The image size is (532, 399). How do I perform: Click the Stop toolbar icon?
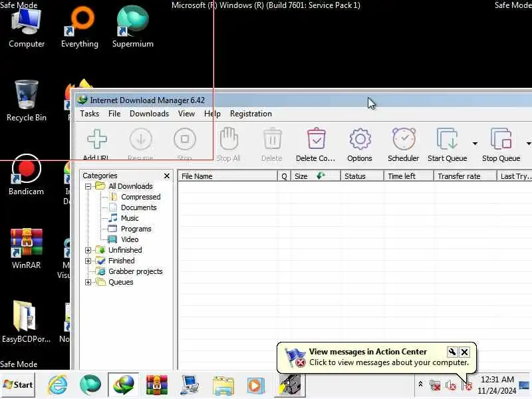[x=185, y=139]
